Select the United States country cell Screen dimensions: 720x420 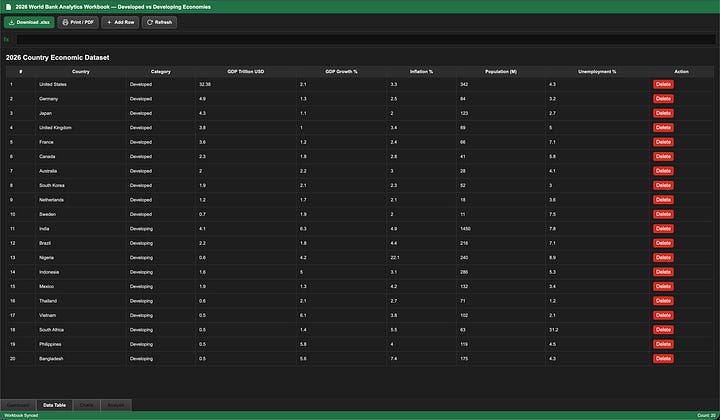coord(81,84)
